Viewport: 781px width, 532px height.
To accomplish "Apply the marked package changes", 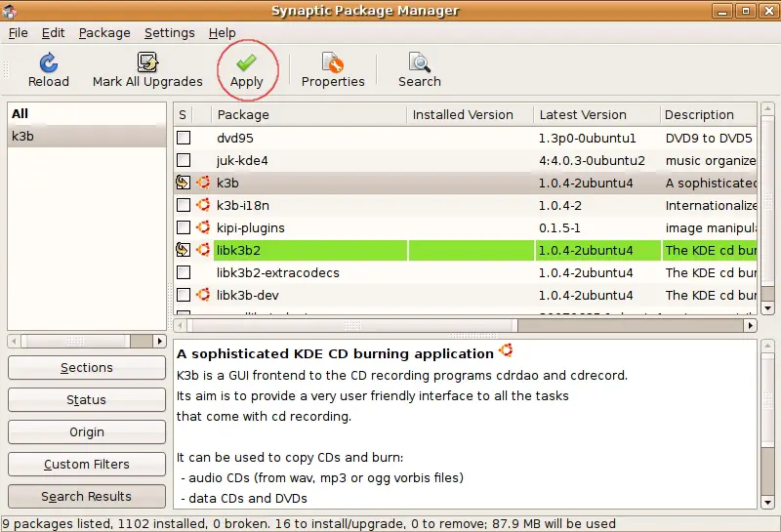I will click(247, 70).
